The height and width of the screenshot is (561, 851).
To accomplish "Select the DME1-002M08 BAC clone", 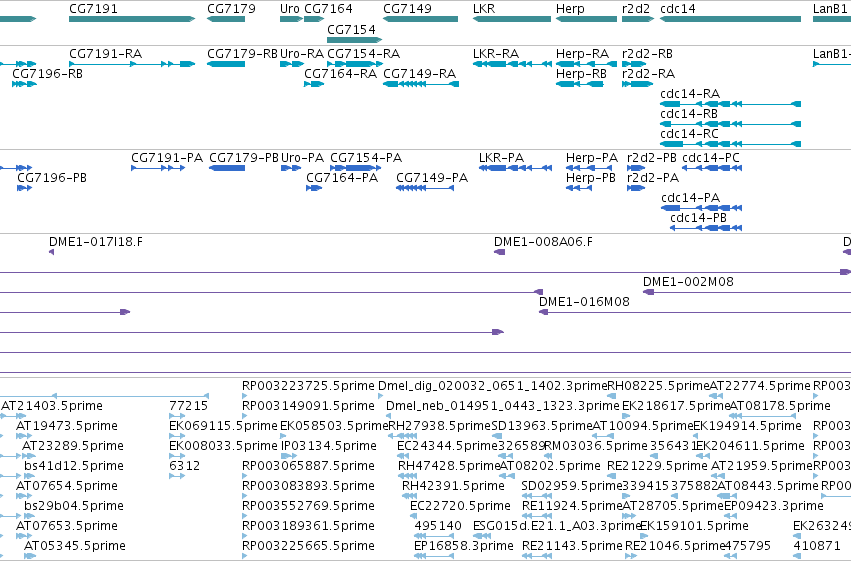I will (747, 292).
